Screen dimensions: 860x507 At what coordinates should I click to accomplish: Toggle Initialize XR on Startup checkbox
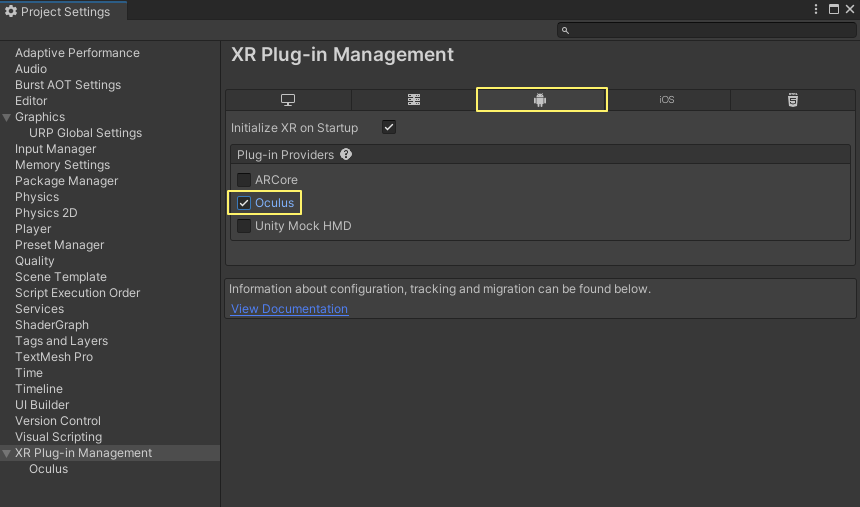(x=389, y=127)
